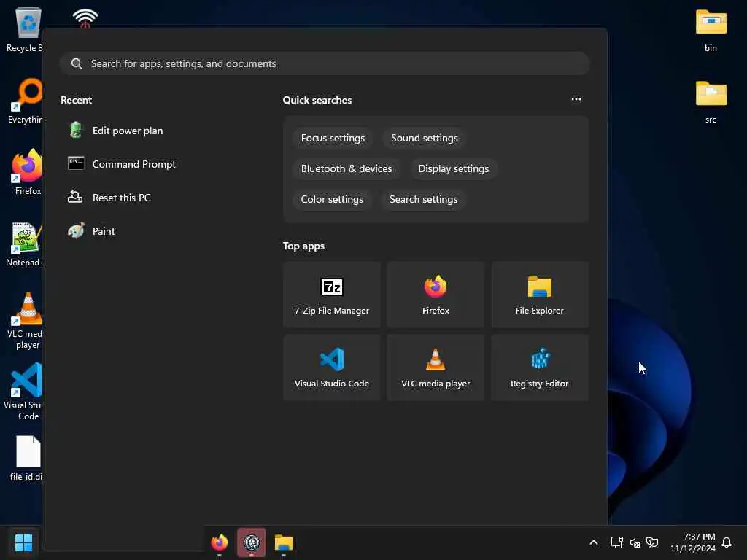Image resolution: width=747 pixels, height=560 pixels.
Task: Open the clock showing 7:37 PM
Action: [693, 542]
